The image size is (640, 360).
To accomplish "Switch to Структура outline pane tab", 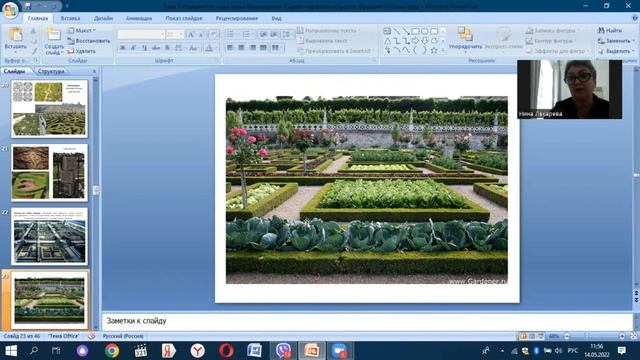I will tap(51, 71).
